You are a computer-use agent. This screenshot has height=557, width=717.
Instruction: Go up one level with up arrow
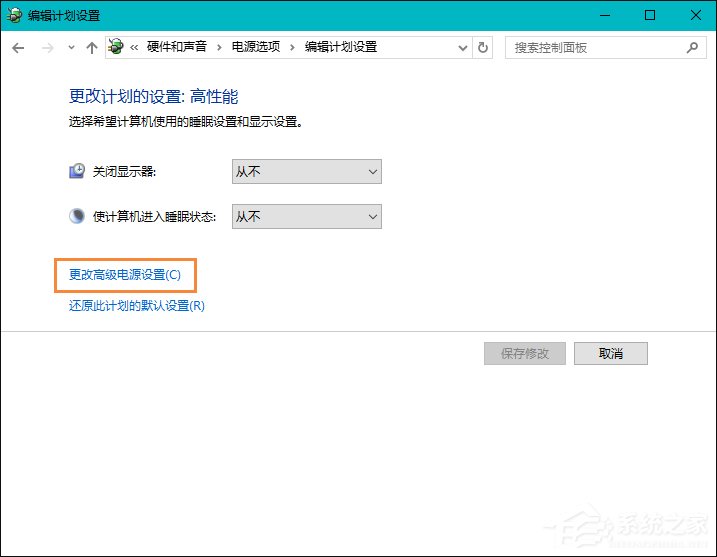tap(92, 48)
